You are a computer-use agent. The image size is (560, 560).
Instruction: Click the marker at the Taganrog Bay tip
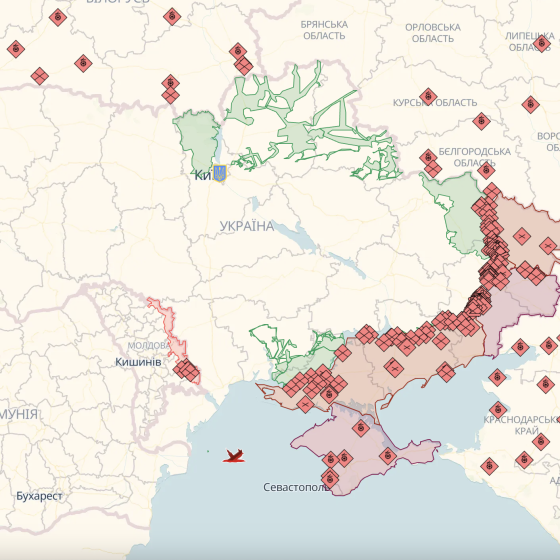(x=520, y=347)
